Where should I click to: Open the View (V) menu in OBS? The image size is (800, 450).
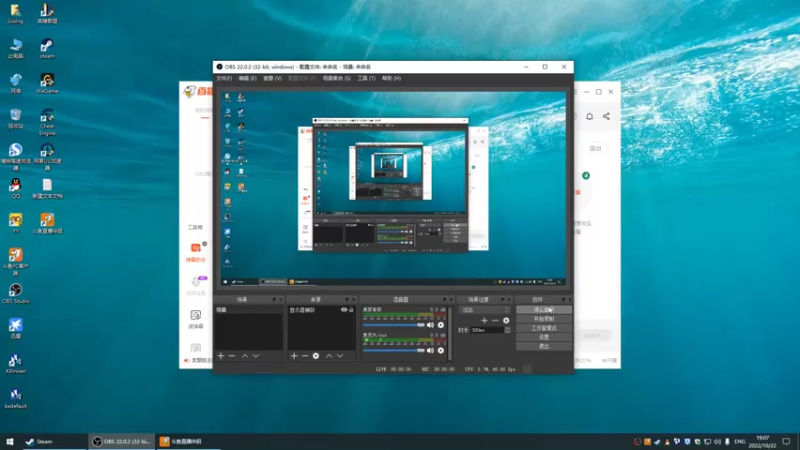[x=272, y=79]
